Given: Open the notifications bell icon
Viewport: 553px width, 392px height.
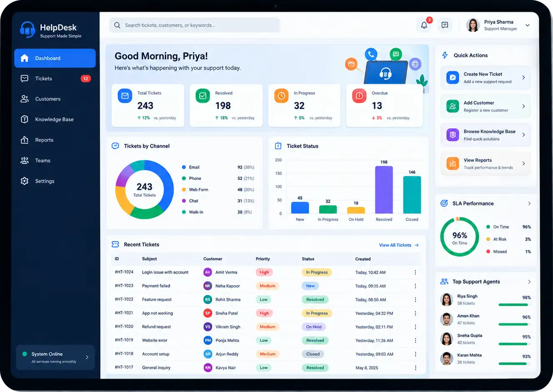Looking at the screenshot, I should pos(424,25).
